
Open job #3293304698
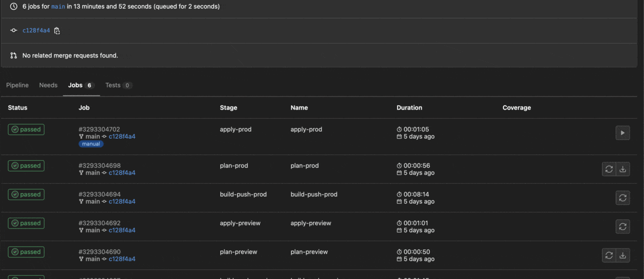[99, 166]
